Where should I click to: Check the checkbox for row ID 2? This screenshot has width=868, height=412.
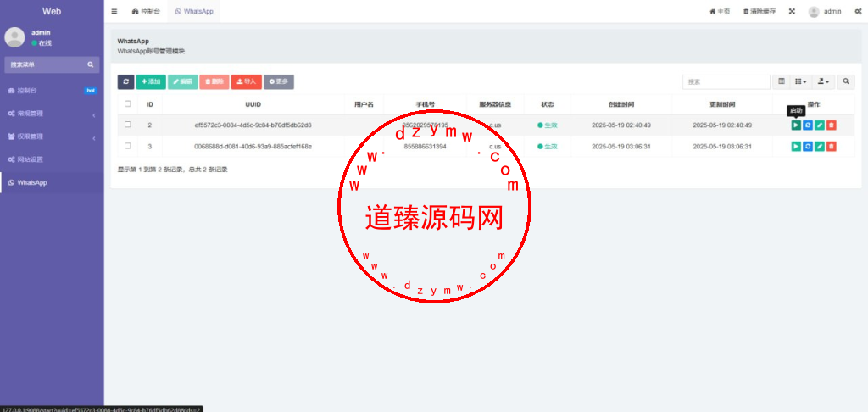(128, 125)
